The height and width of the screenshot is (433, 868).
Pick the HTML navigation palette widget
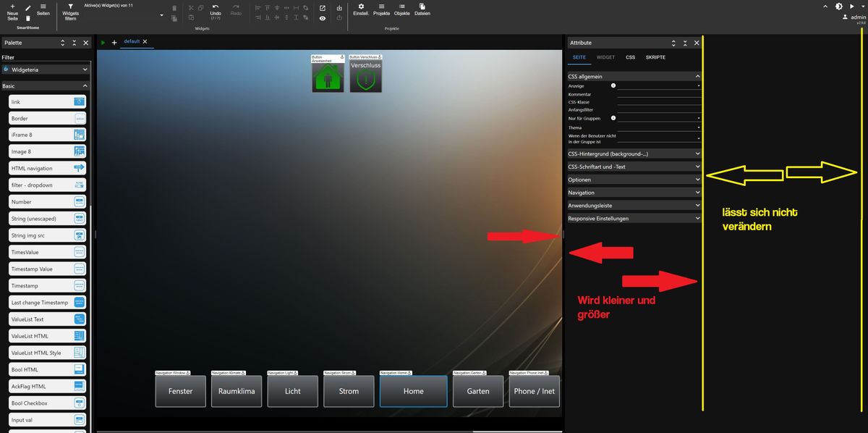(48, 168)
